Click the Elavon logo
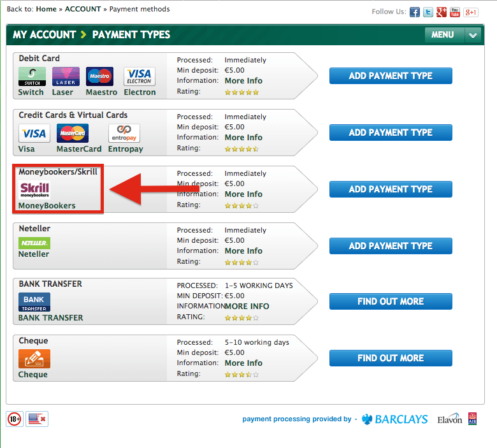This screenshot has height=448, width=497. [449, 419]
